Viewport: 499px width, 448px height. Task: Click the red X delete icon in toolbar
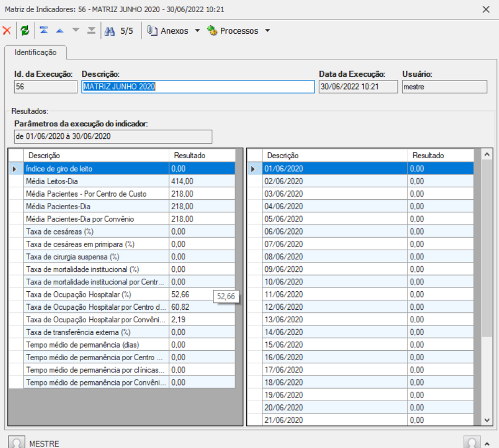(7, 30)
